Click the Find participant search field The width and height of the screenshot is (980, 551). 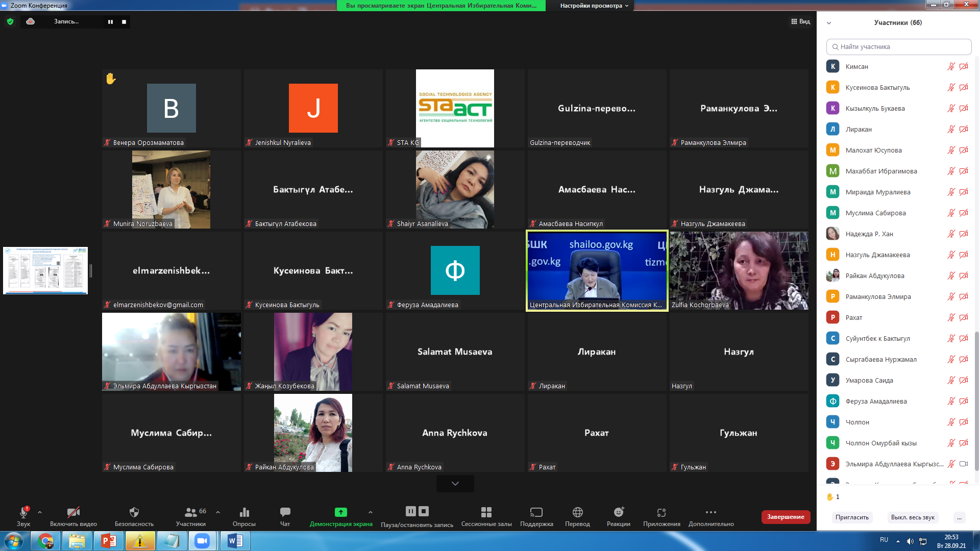tap(898, 47)
